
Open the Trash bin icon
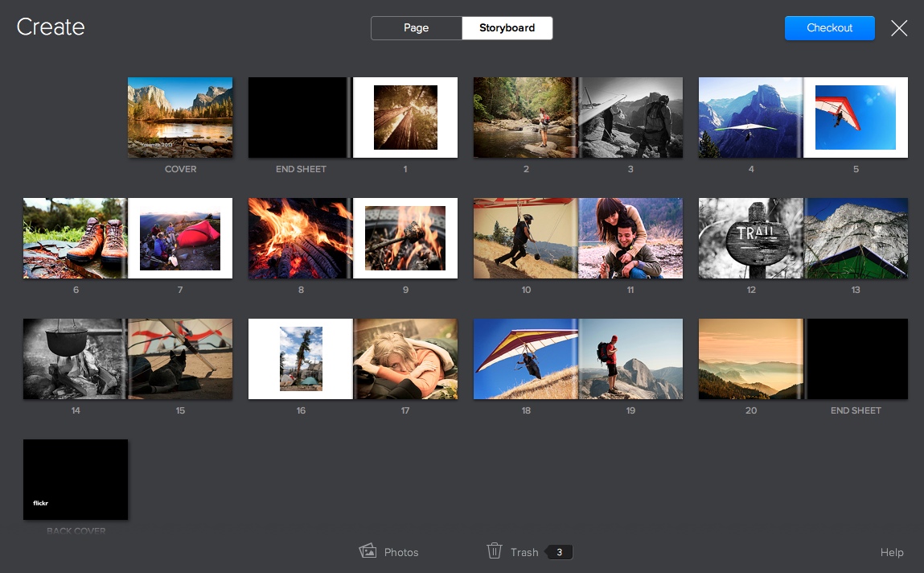495,551
